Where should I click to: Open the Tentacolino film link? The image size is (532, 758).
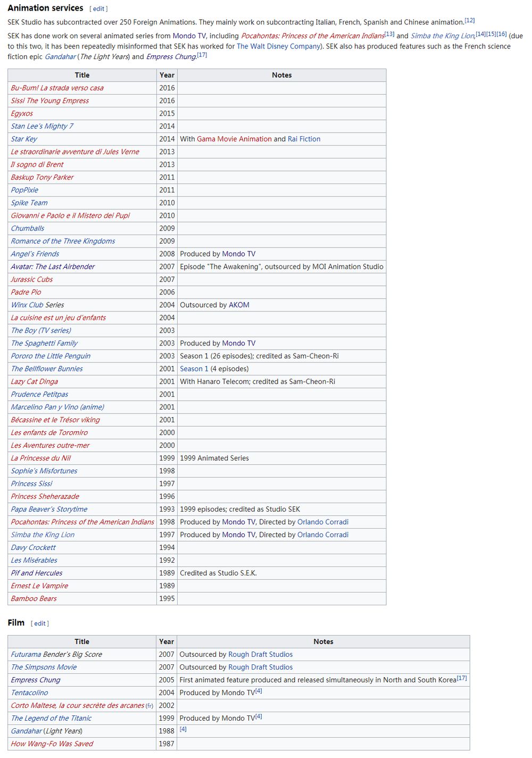click(x=29, y=693)
